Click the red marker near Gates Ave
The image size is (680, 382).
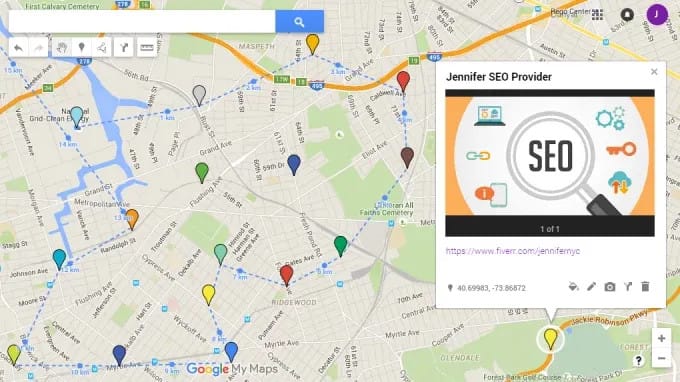pos(286,276)
